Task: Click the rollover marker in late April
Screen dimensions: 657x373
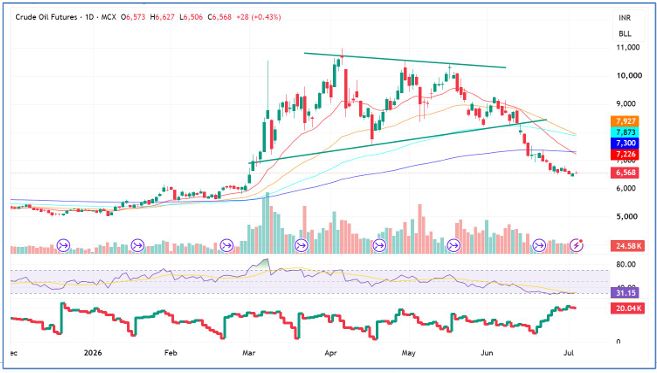Action: (x=379, y=245)
